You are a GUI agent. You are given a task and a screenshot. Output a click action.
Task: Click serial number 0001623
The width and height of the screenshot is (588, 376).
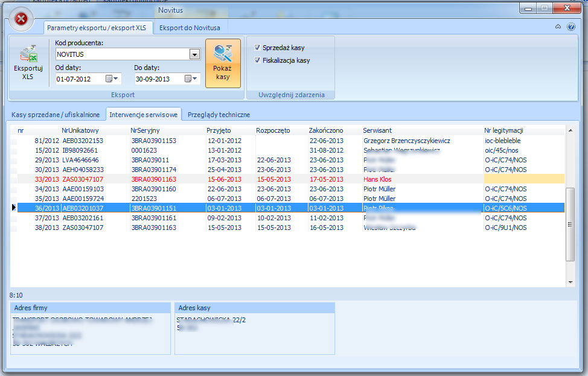tap(144, 150)
